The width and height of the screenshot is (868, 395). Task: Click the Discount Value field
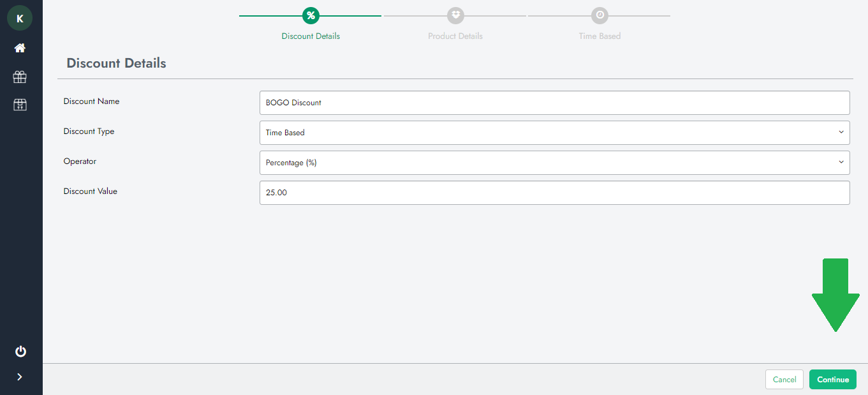pyautogui.click(x=554, y=193)
